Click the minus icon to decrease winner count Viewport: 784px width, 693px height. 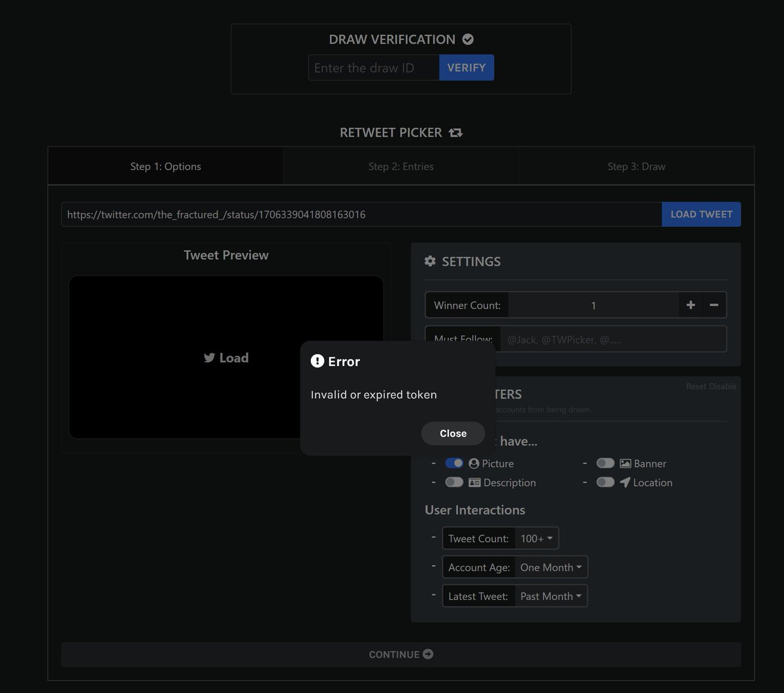click(x=714, y=305)
